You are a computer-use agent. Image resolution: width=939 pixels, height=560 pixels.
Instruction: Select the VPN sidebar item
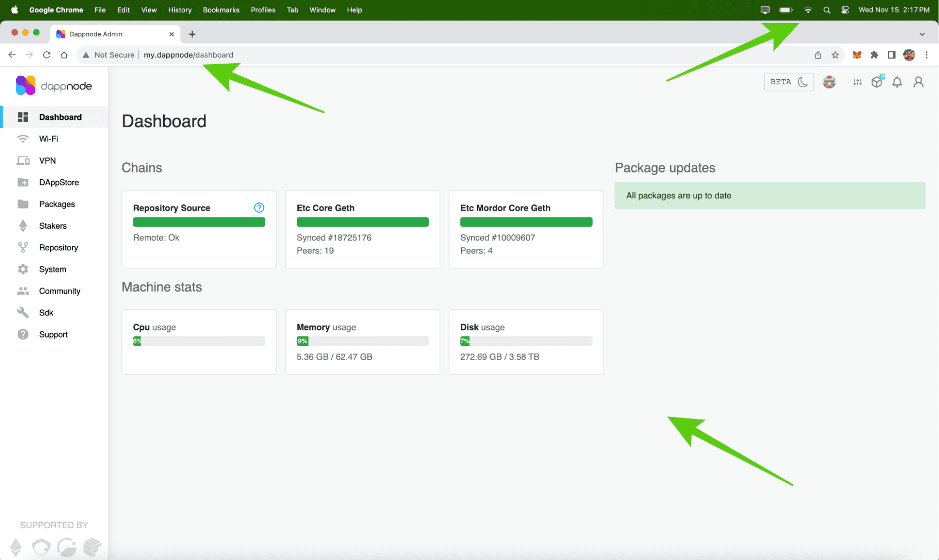click(47, 161)
